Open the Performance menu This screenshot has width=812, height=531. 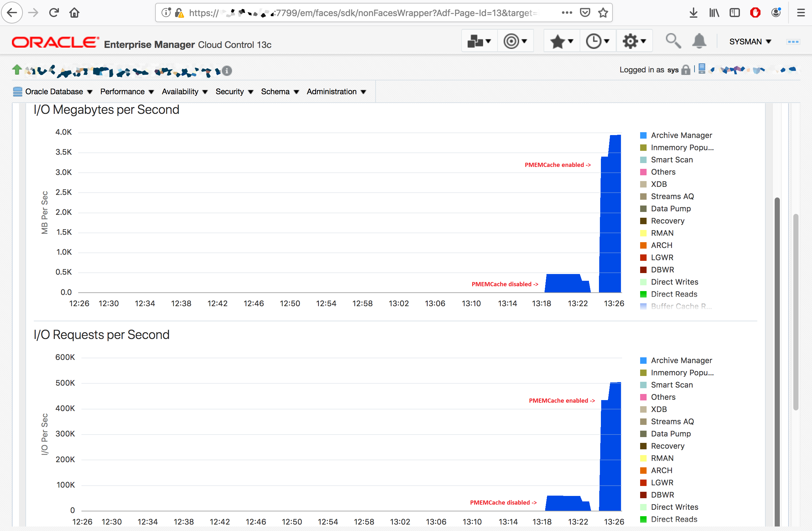[x=127, y=92]
